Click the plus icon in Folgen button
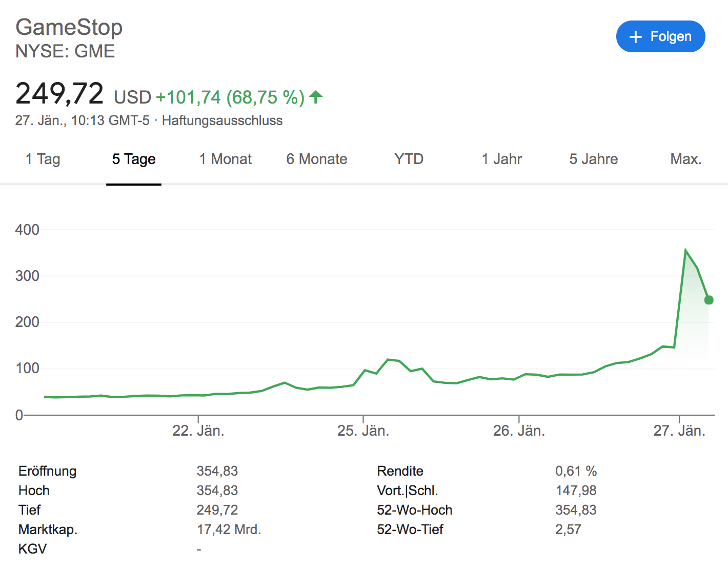This screenshot has height=571, width=728. (x=636, y=37)
